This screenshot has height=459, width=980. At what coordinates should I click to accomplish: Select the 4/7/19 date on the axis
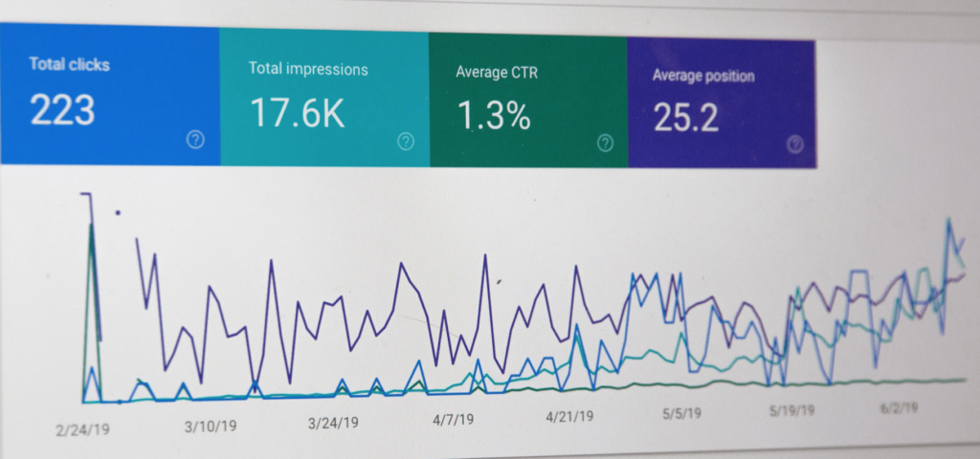(455, 419)
